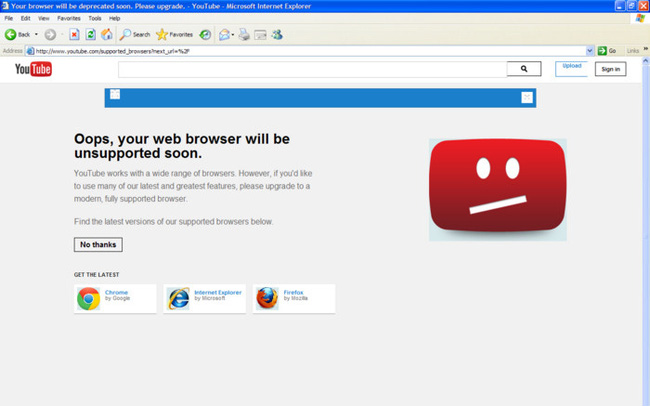Image resolution: width=650 pixels, height=406 pixels.
Task: Click the 'GET THE LATEST' heading text
Action: pyautogui.click(x=97, y=275)
